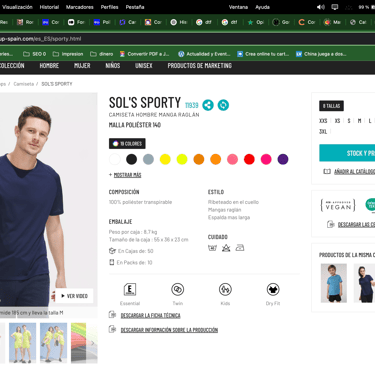This screenshot has height=366, width=375.
Task: Select the light pink color swatch
Action: pyautogui.click(x=232, y=159)
